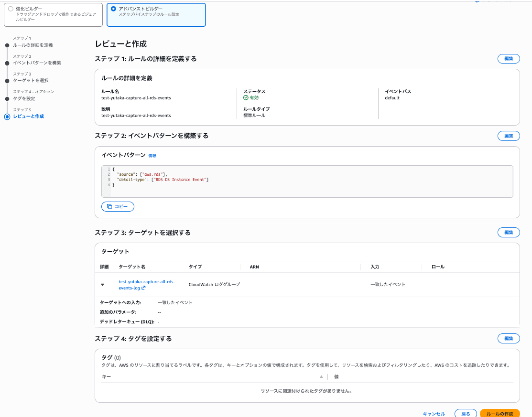Click the green 有効 status check icon
This screenshot has height=417, width=532.
click(x=246, y=97)
